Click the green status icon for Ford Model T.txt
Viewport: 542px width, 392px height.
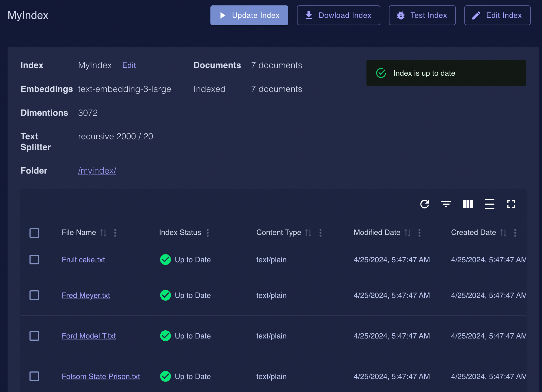point(166,336)
